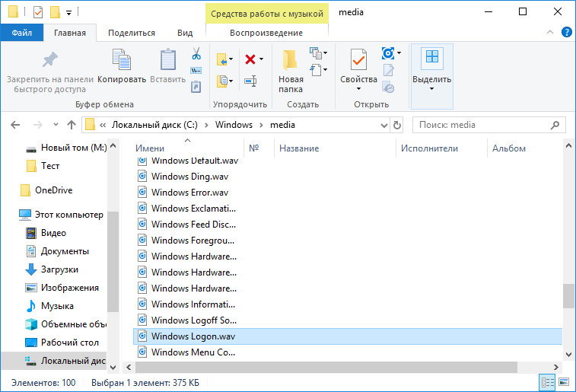576x392 pixels.
Task: Collapse the ribbon with the chevron
Action: pyautogui.click(x=550, y=32)
